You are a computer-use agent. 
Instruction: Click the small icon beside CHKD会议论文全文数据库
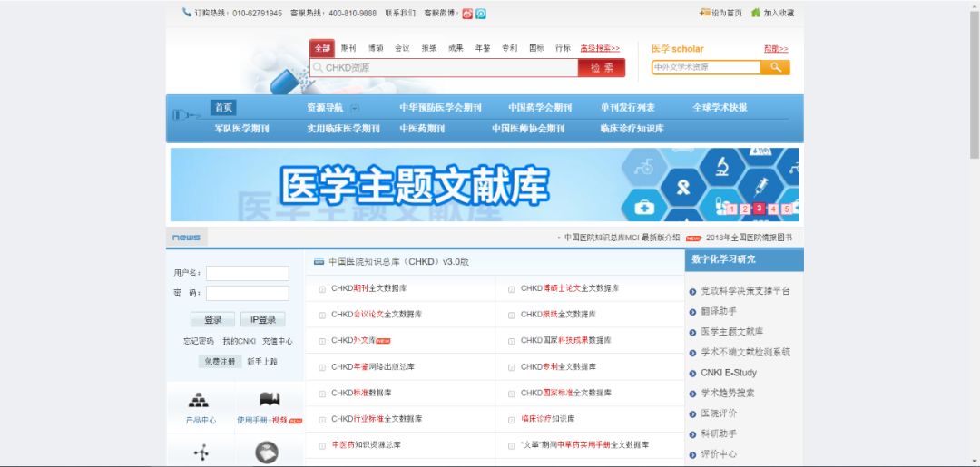coord(322,315)
